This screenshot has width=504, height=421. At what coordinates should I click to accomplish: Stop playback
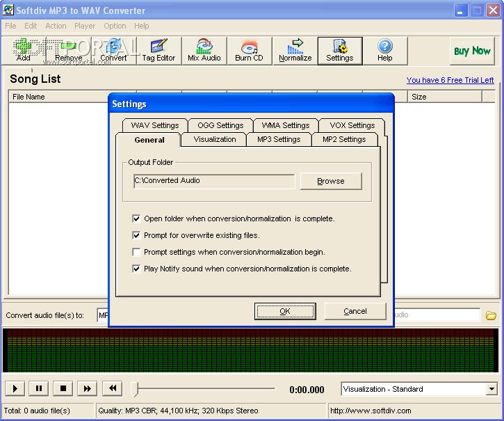click(63, 388)
